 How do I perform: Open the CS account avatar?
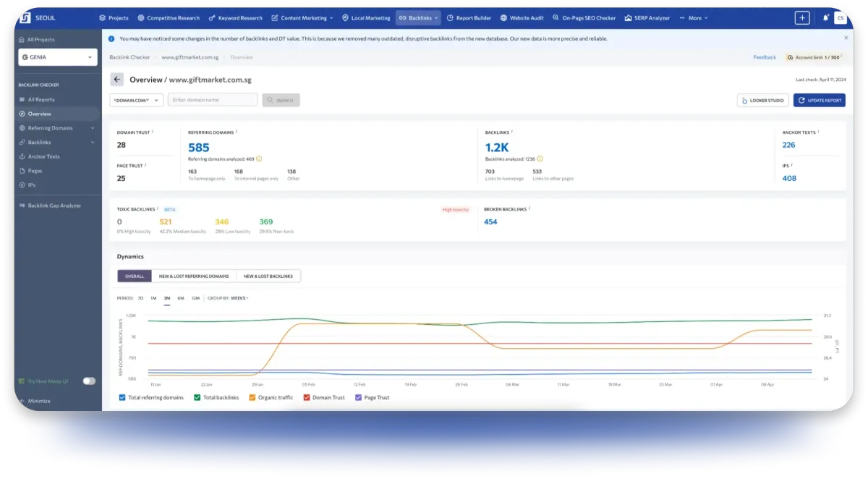point(840,18)
